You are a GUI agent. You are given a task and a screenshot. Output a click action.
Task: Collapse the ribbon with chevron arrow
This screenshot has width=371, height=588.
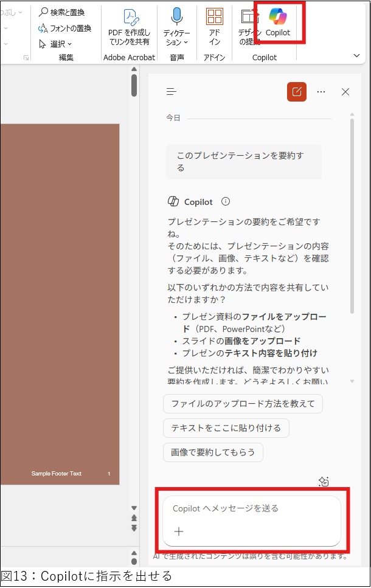pyautogui.click(x=357, y=55)
